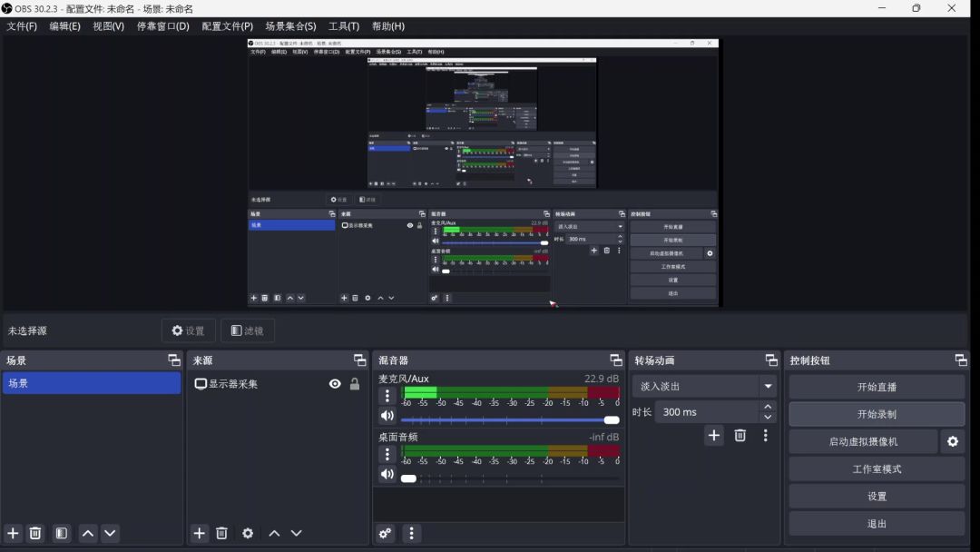The width and height of the screenshot is (980, 552).
Task: Hide the 显示器采集 source with eye icon
Action: tap(335, 384)
